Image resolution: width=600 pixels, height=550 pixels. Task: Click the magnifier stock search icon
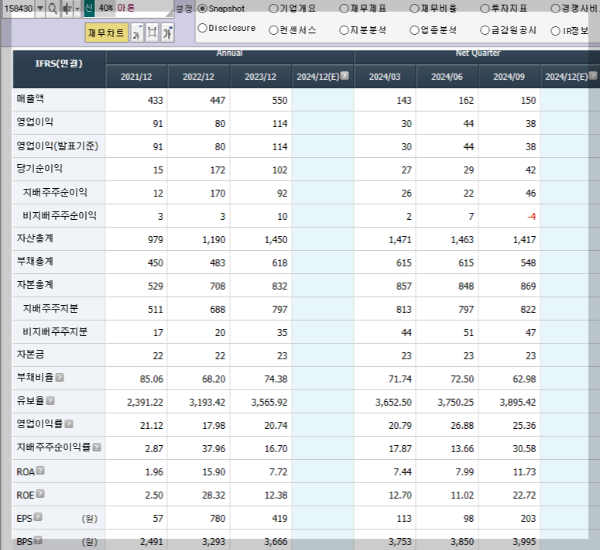point(52,8)
